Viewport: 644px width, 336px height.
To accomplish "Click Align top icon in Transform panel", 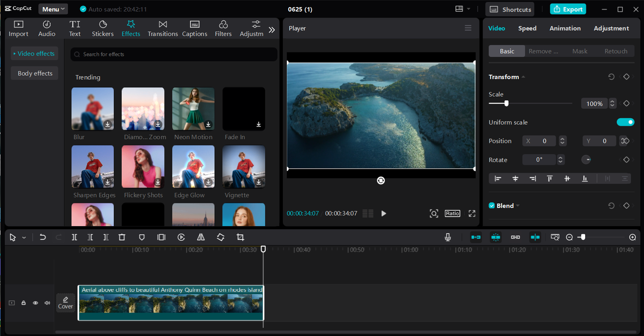I will tap(550, 178).
